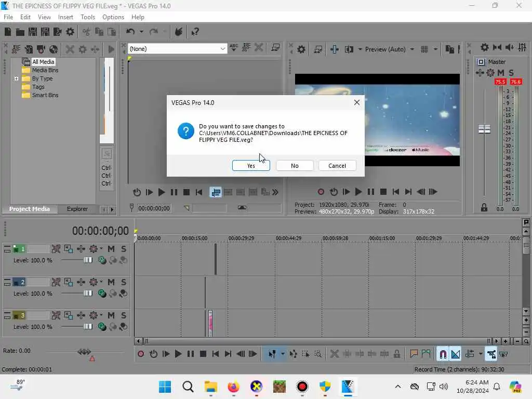Click the Dim Output speaker icon
The image size is (532, 399).
coord(510,47)
